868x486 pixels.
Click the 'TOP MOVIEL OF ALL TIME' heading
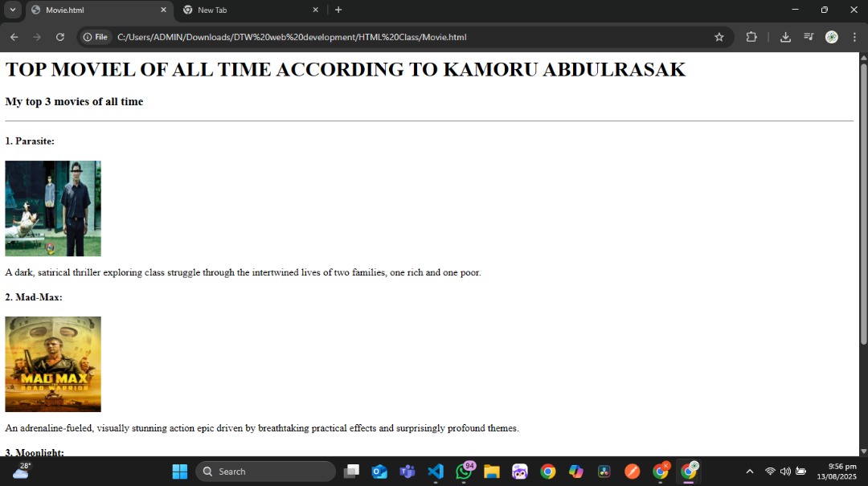pos(346,70)
